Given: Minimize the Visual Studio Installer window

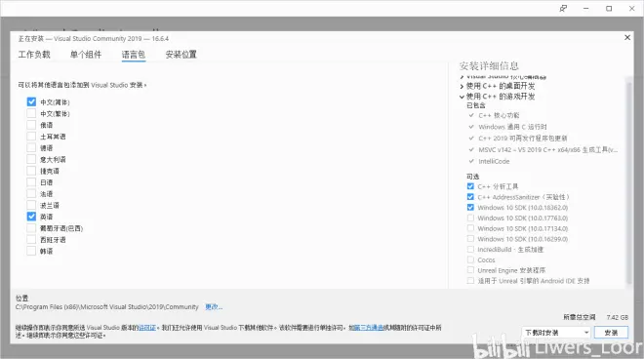Looking at the screenshot, I should pyautogui.click(x=586, y=8).
